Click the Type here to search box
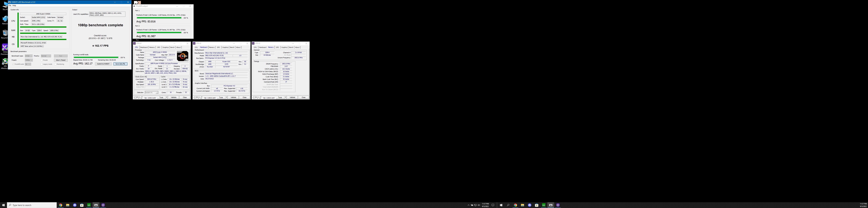Screen dimensions: 868x208 (32, 205)
